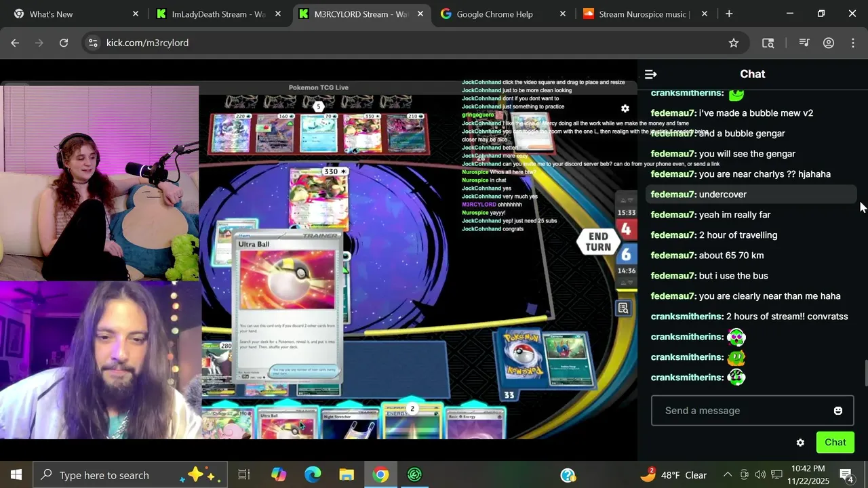Viewport: 868px width, 488px height.
Task: Open Microsoft Edge from the taskbar
Action: 313,475
